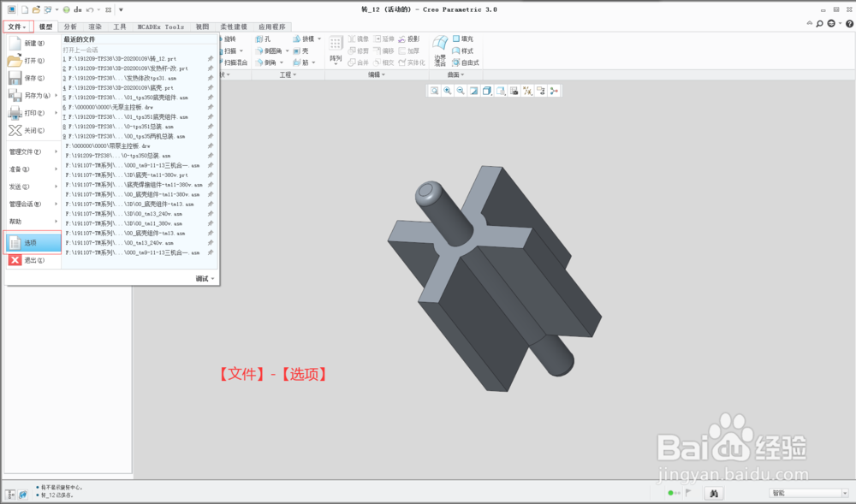The image size is (856, 504).
Task: Pin the 发热杯-改.prt recent file
Action: point(211,68)
